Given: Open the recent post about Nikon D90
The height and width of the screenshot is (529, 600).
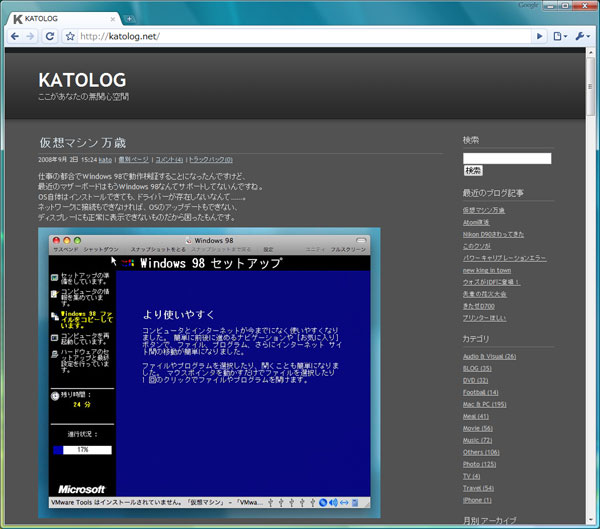Looking at the screenshot, I should [x=493, y=234].
